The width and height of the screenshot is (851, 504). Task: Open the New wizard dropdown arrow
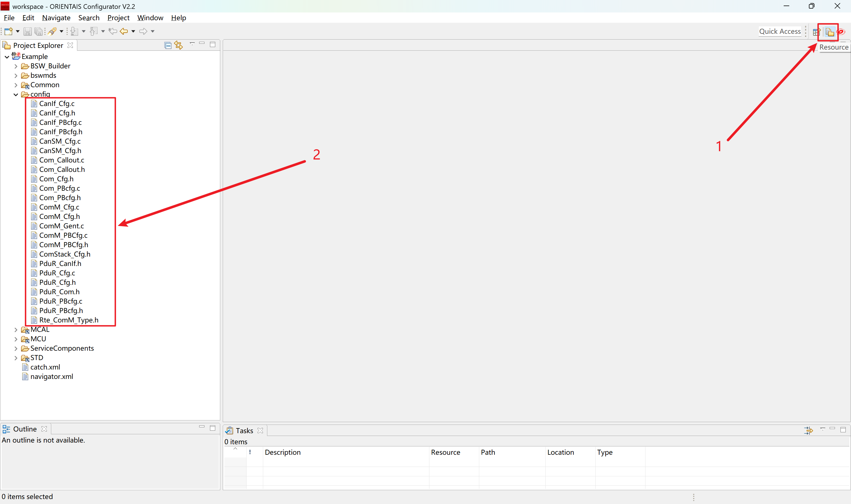pyautogui.click(x=18, y=31)
